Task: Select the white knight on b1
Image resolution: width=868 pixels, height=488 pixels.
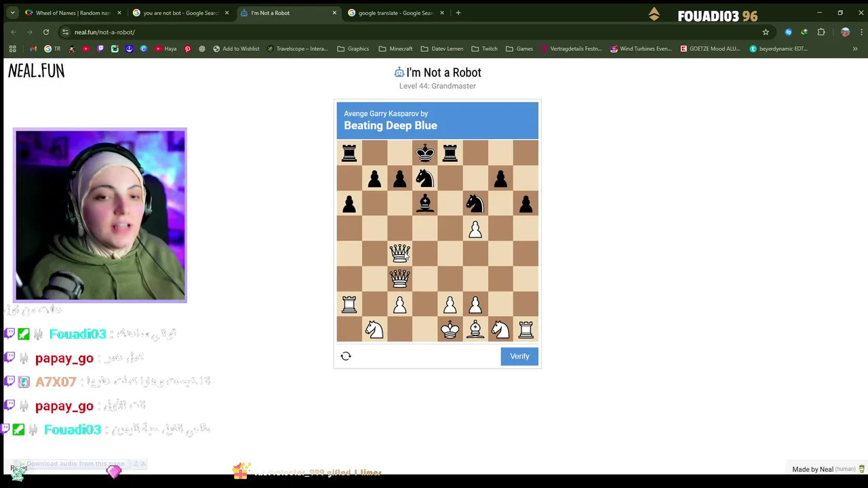Action: [x=374, y=329]
